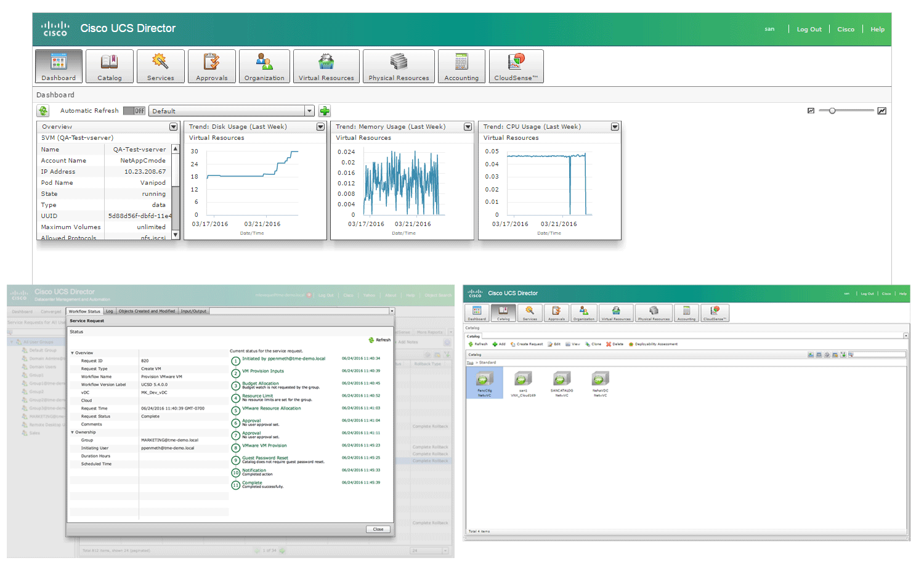
Task: Click the VMware VM Provision workflow step
Action: [264, 445]
